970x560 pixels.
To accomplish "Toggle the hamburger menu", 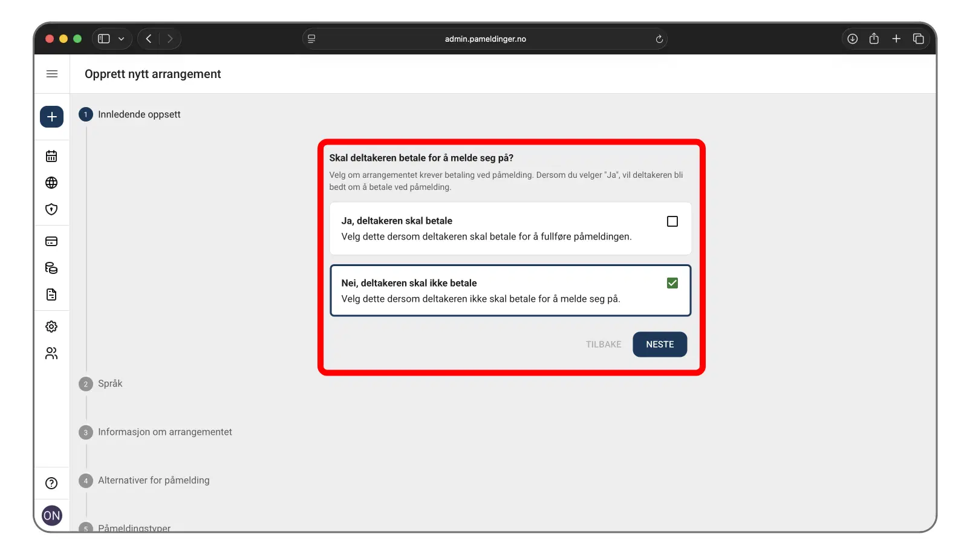I will [51, 74].
